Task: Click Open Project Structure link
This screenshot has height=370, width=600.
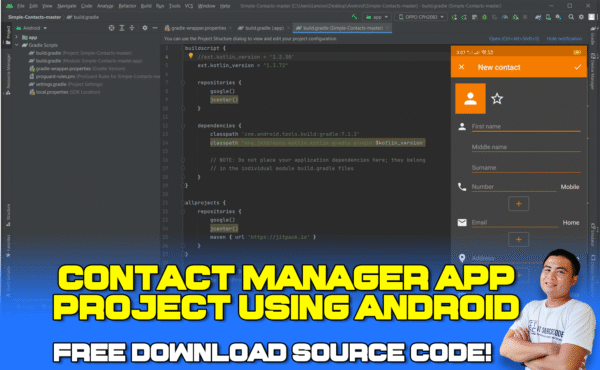Action: [x=514, y=39]
